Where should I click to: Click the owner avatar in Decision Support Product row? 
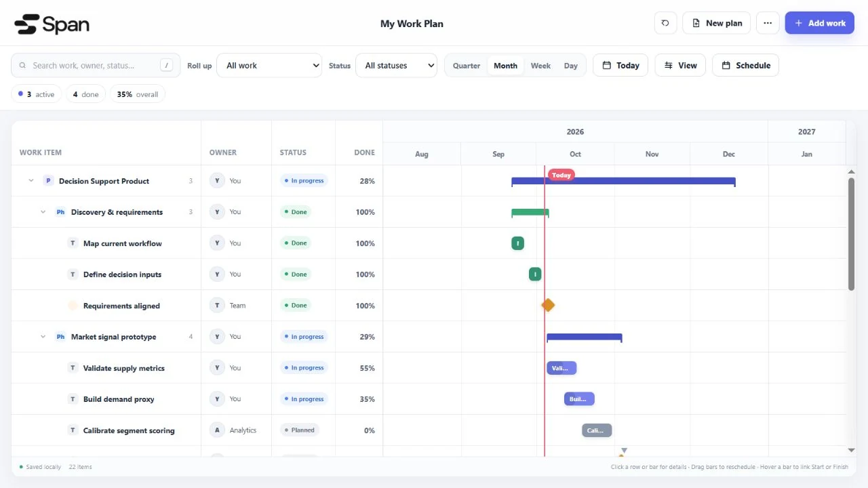(217, 181)
